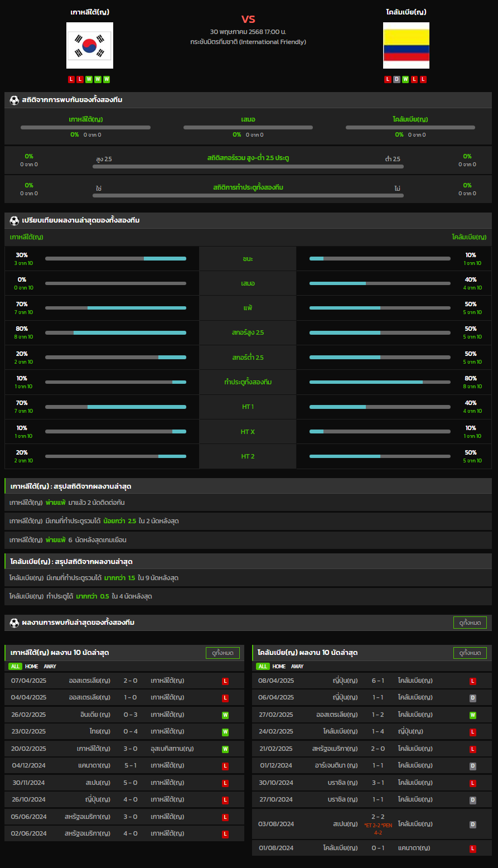This screenshot has height=868, width=498.
Task: Click the soccer ball icon beside "เปรียบเทียบผลงานล่าสุดของทั้งสองทีม"
Action: click(x=14, y=220)
